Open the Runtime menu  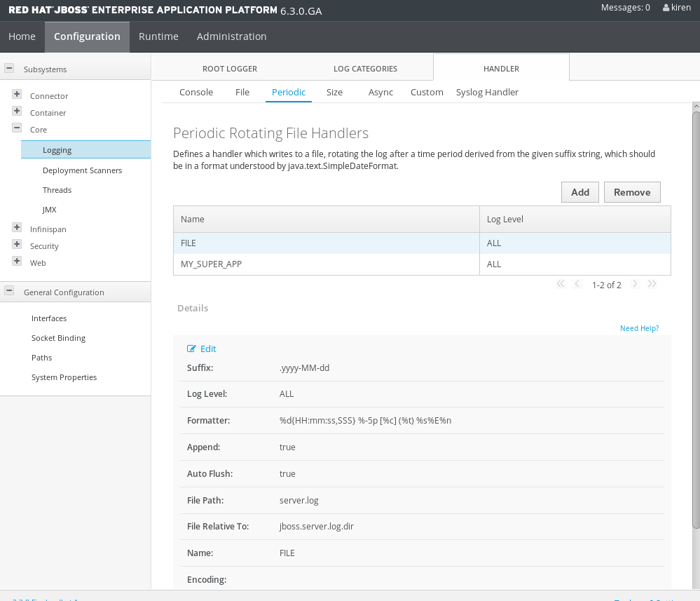click(158, 36)
